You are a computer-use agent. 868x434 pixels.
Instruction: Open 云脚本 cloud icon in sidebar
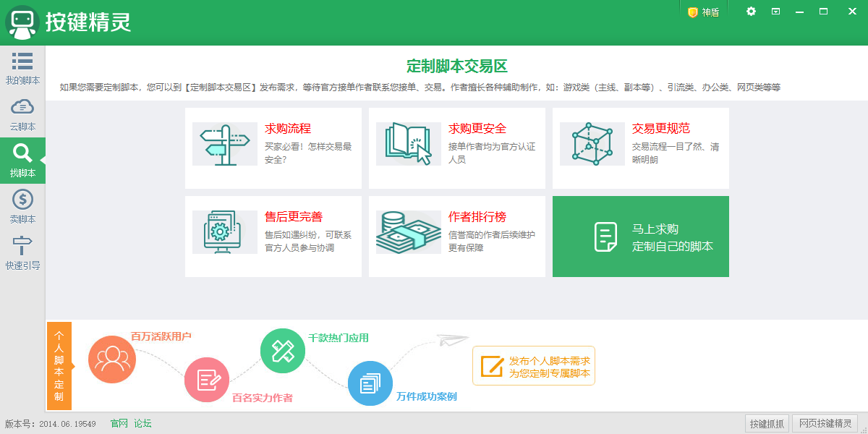click(22, 107)
